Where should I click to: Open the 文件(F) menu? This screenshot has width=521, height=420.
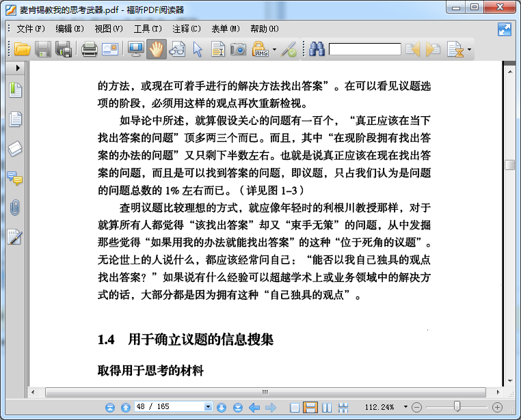(x=31, y=29)
